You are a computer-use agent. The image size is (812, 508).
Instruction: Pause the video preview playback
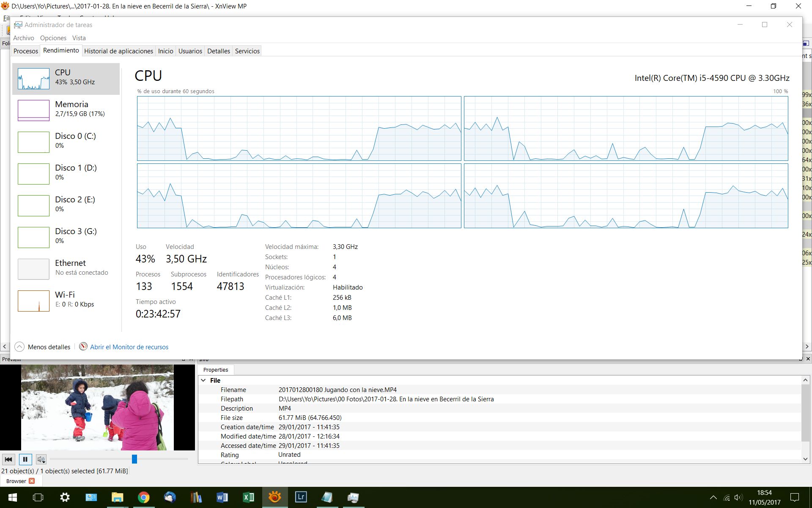click(25, 459)
